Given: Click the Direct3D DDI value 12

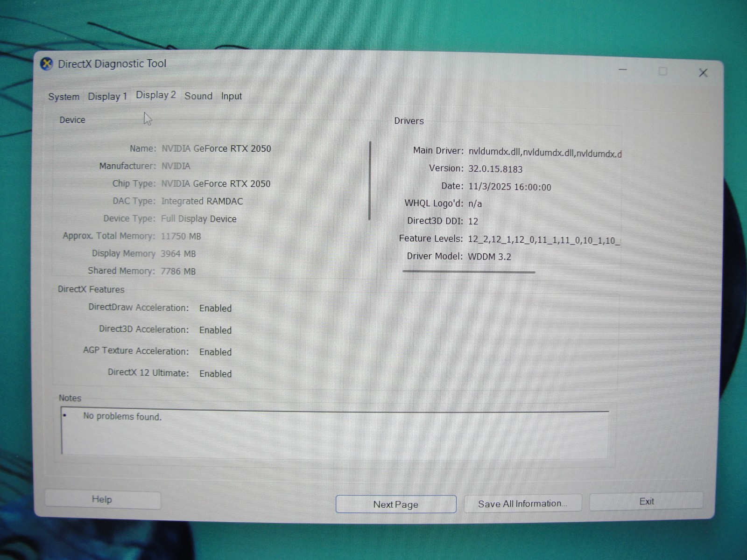Looking at the screenshot, I should (473, 221).
